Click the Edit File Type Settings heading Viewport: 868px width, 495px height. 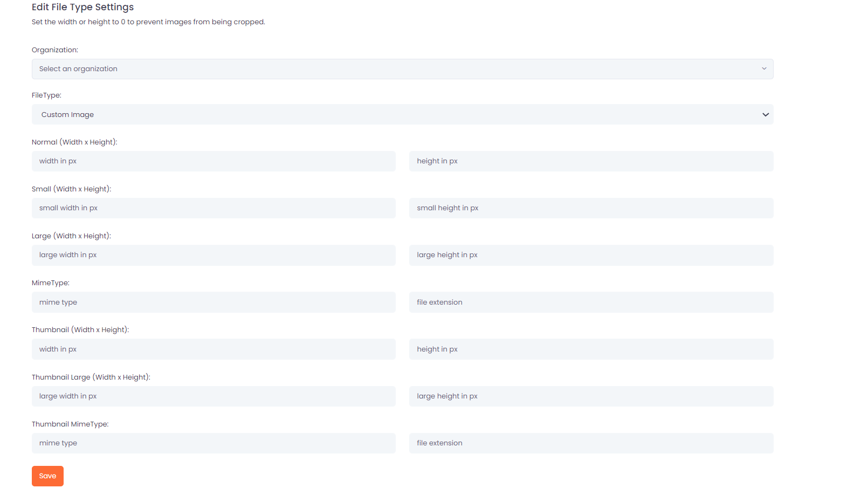tap(82, 8)
